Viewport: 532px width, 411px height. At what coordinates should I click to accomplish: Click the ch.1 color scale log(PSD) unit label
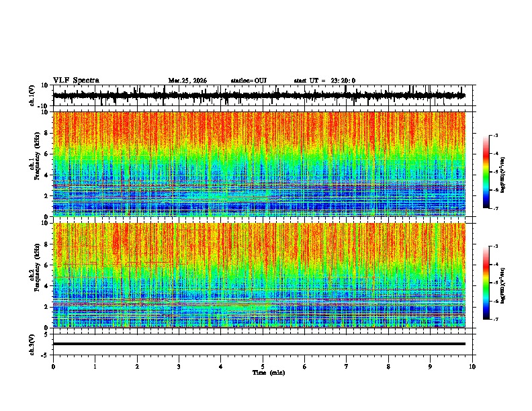pos(503,175)
